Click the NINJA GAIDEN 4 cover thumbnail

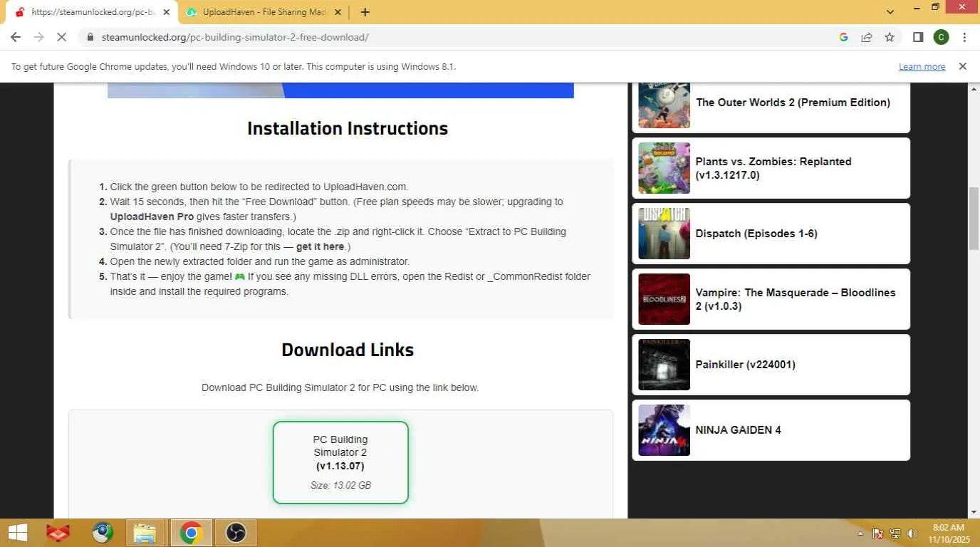[x=664, y=430]
